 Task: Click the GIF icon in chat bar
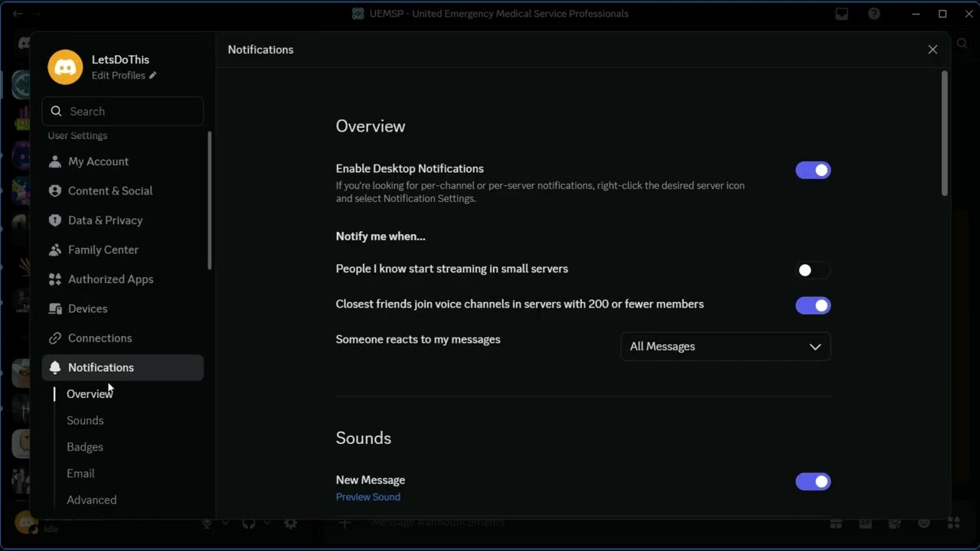coord(865,523)
